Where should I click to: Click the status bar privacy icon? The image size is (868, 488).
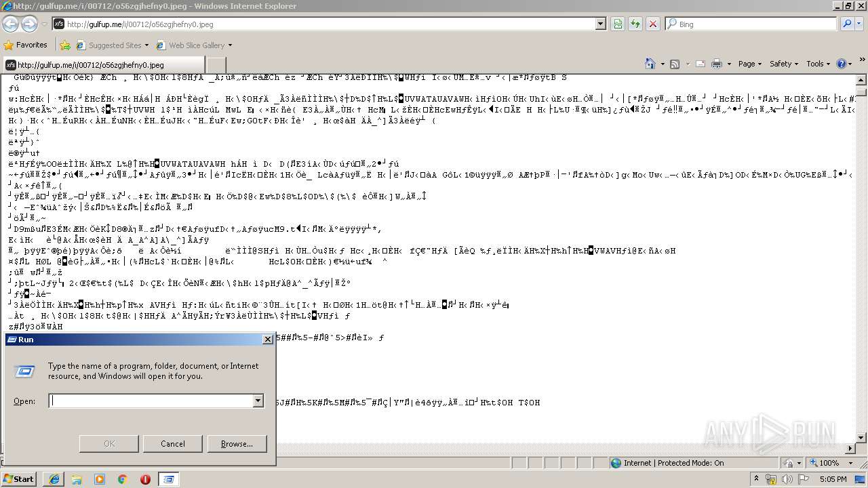tap(791, 463)
